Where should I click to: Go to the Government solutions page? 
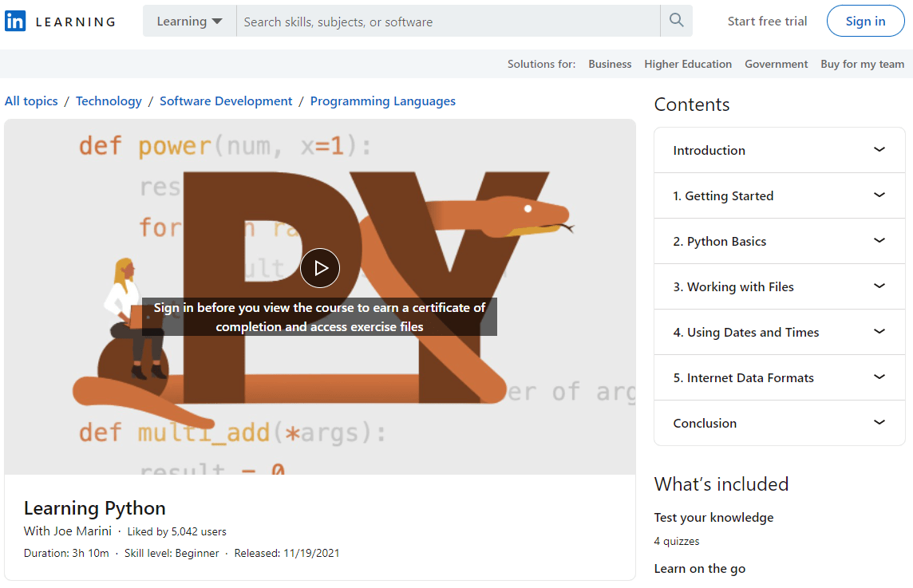(x=776, y=64)
